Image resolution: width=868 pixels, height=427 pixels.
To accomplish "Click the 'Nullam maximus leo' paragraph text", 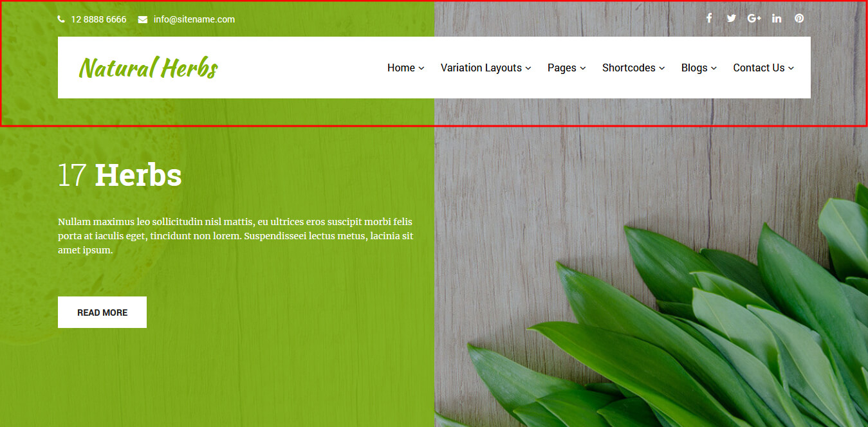I will pyautogui.click(x=235, y=236).
